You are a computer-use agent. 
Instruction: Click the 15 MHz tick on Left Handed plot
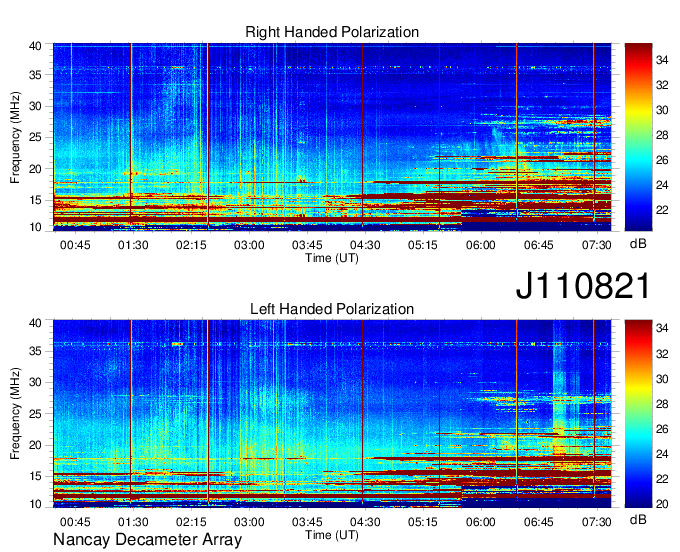[x=35, y=477]
